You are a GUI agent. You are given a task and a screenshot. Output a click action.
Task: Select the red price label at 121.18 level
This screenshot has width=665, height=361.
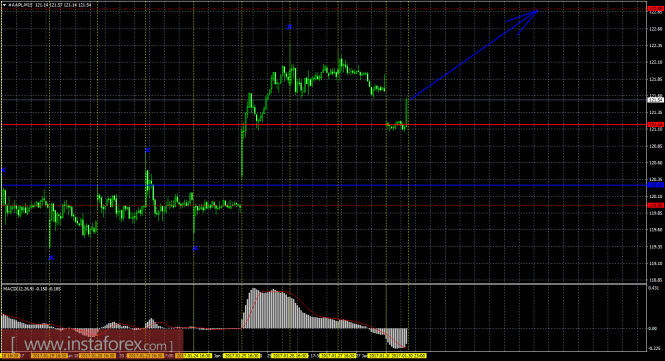655,124
